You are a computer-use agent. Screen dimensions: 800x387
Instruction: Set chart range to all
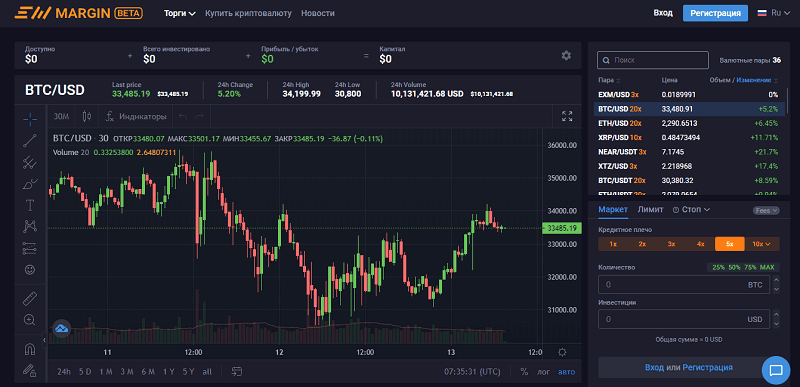[x=207, y=372]
